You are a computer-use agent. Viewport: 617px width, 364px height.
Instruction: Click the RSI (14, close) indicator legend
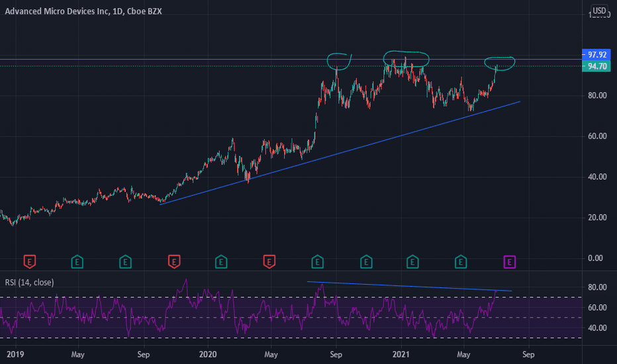pos(30,282)
